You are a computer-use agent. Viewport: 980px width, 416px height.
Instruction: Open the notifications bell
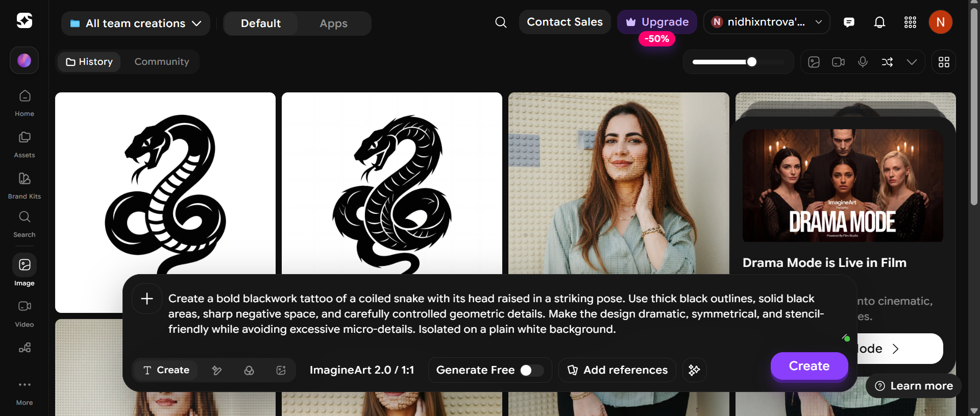tap(879, 22)
